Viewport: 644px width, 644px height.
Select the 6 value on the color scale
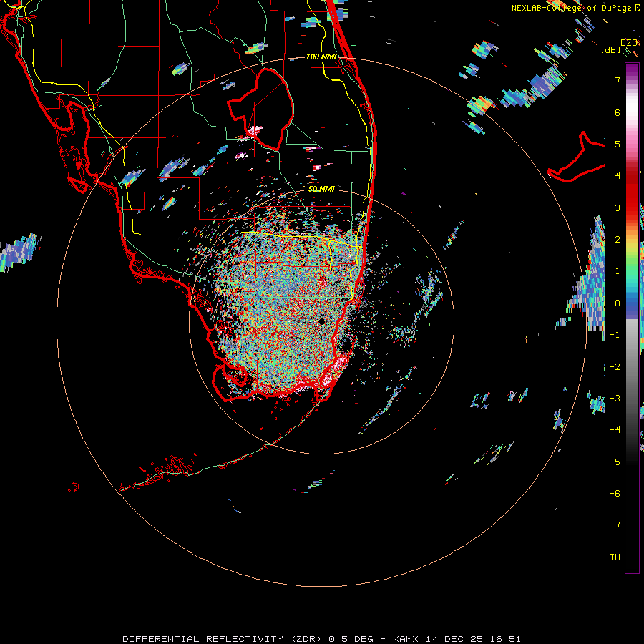click(618, 112)
